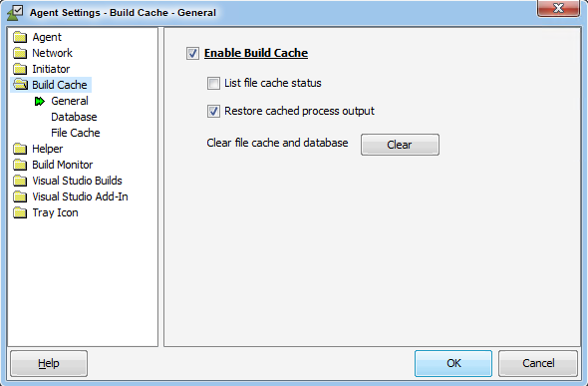Screen dimensions: 588x386
Task: Click the Clear button
Action: (x=400, y=145)
